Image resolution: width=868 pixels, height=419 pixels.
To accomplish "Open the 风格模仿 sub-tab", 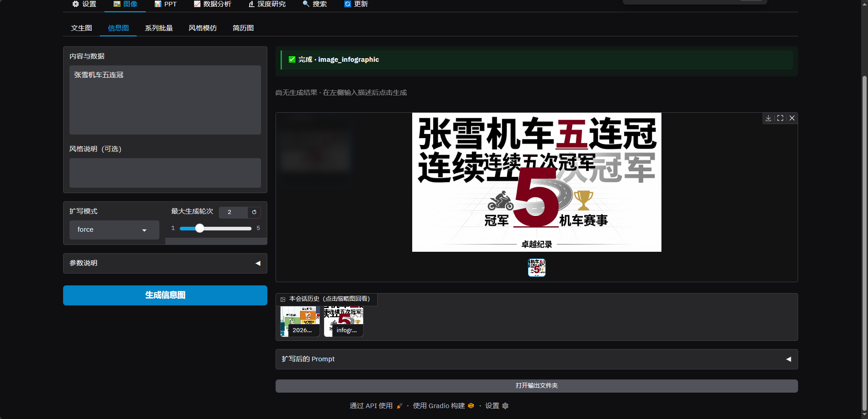I will [x=202, y=28].
